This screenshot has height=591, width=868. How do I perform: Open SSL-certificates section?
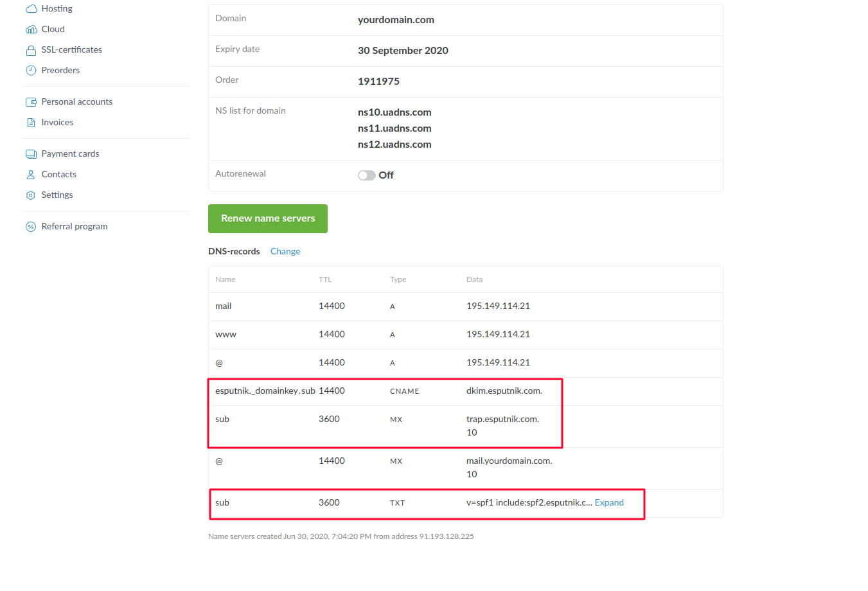(72, 50)
